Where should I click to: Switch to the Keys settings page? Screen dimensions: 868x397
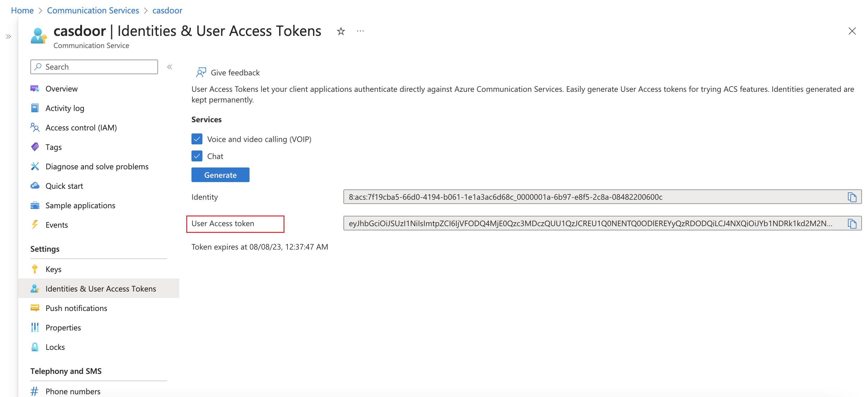point(53,269)
